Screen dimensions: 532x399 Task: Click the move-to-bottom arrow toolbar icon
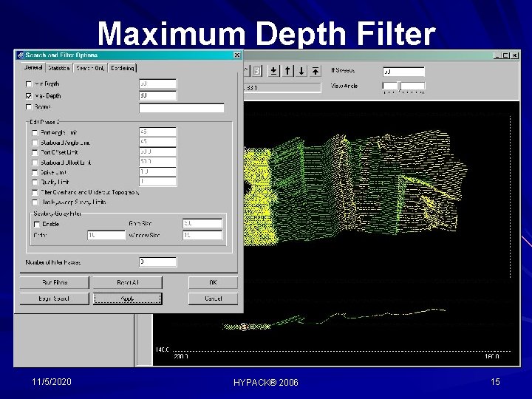(274, 71)
